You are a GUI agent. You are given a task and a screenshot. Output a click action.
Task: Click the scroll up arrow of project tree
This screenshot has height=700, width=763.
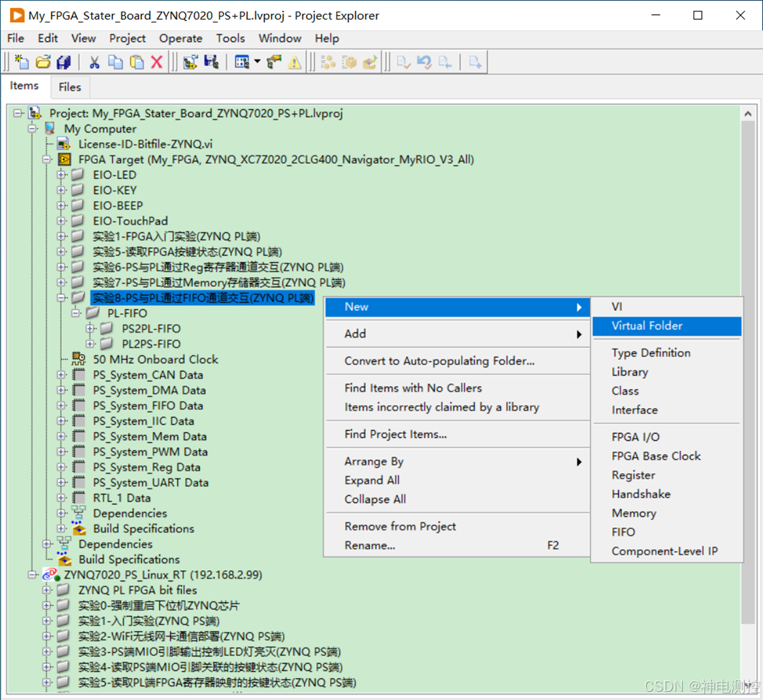pyautogui.click(x=748, y=114)
